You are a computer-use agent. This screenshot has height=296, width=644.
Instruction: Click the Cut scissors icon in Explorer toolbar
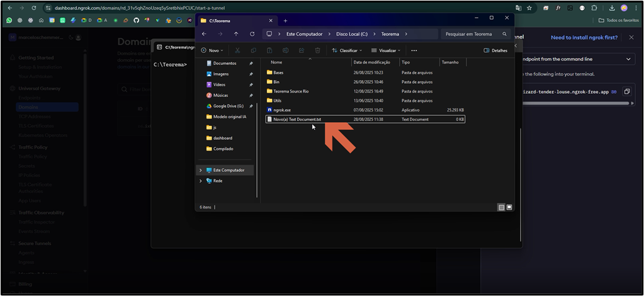tap(237, 50)
